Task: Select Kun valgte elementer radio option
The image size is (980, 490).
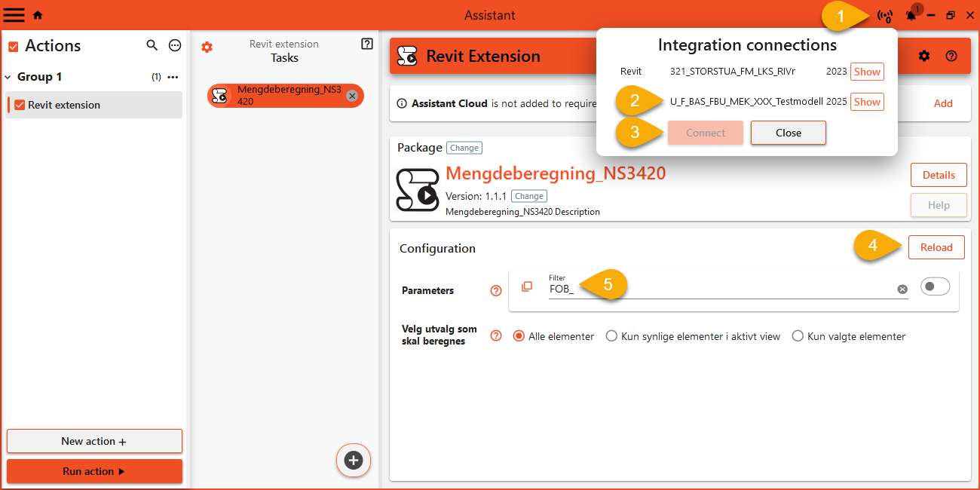Action: (798, 336)
